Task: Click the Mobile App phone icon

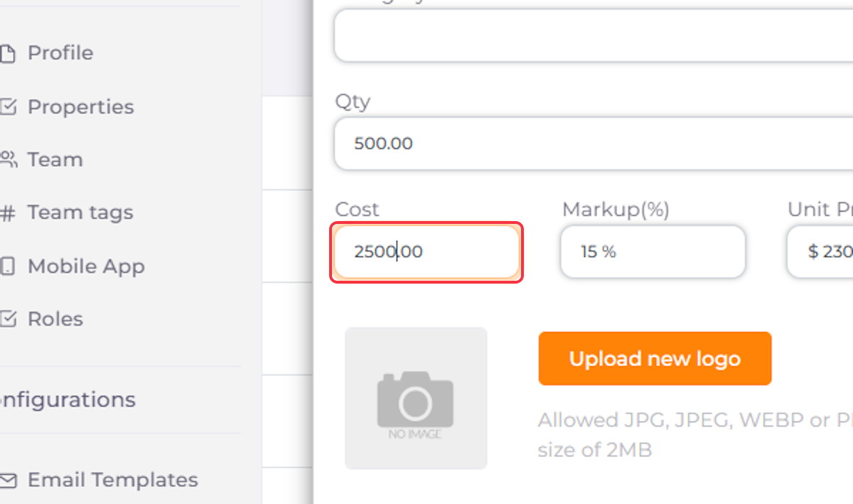Action: click(7, 267)
